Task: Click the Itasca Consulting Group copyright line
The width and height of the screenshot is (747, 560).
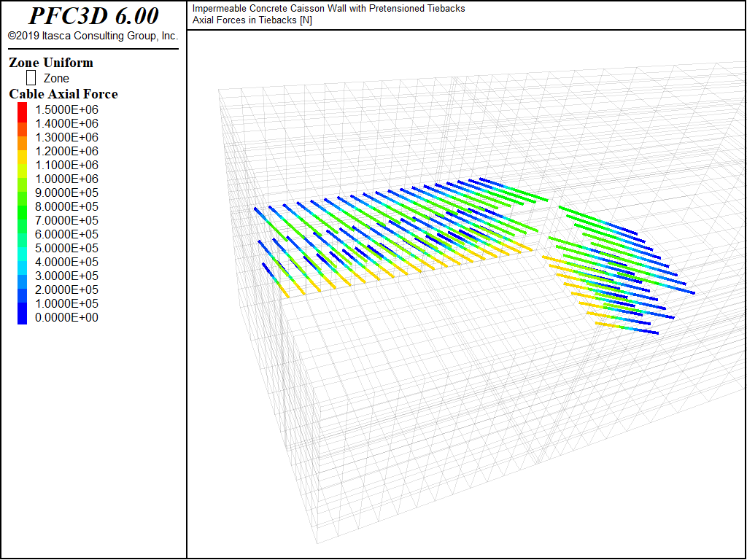Action: [x=93, y=36]
